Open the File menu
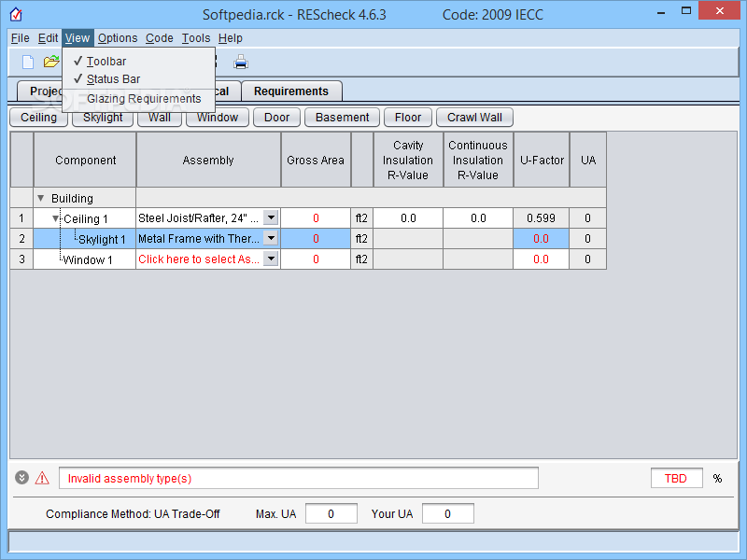747x560 pixels. tap(20, 38)
